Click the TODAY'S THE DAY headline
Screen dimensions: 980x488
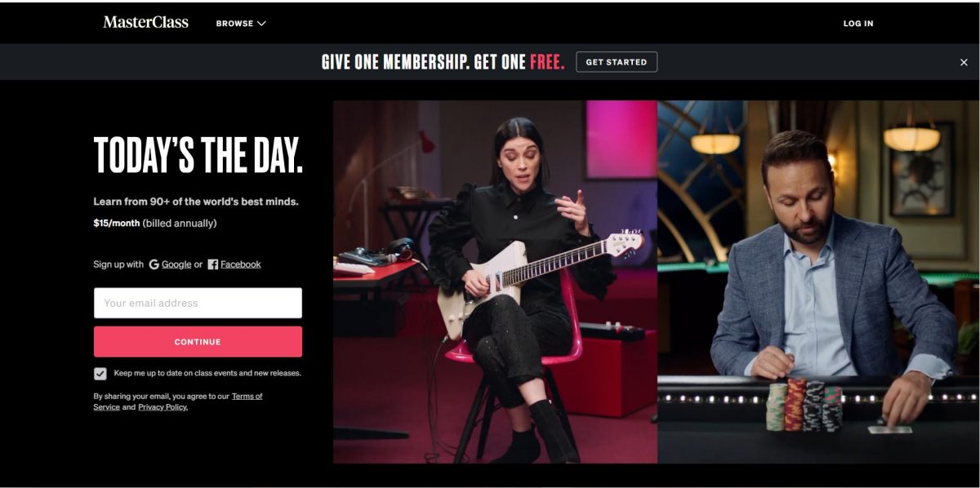[198, 155]
